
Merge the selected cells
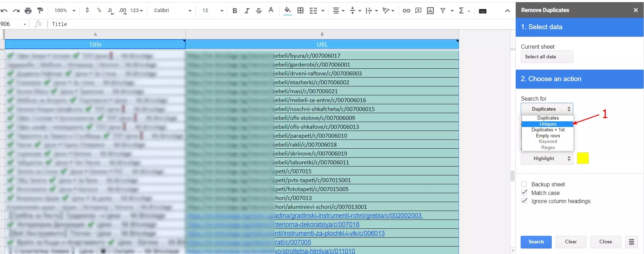point(313,11)
